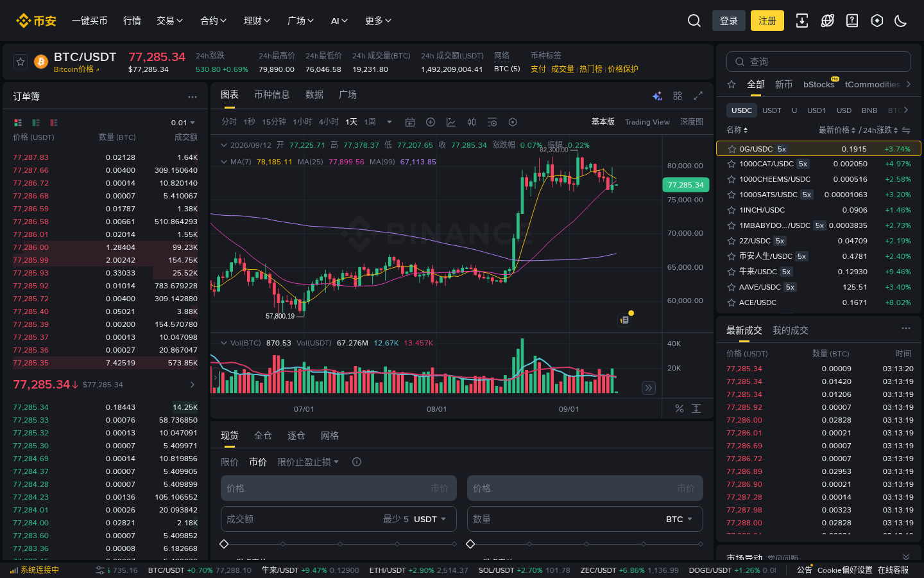Screen dimensions: 924x578
Task: Open the candlestick style icon
Action: point(472,122)
